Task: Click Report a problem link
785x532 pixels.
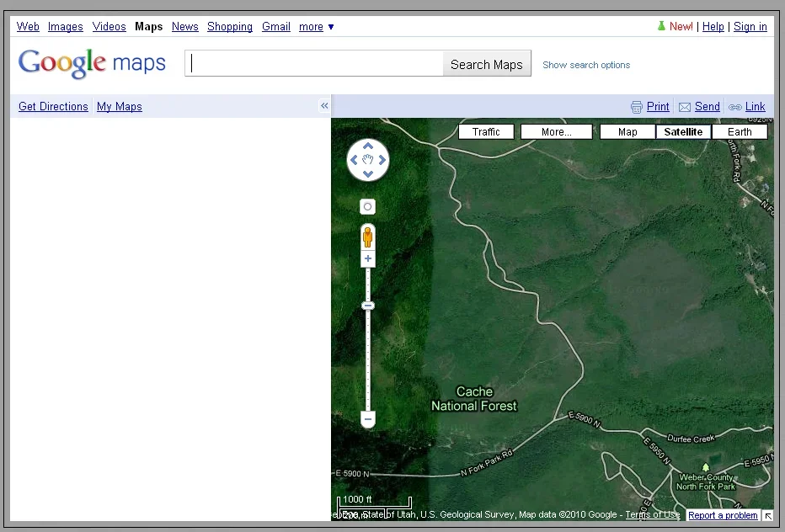Action: pyautogui.click(x=723, y=515)
